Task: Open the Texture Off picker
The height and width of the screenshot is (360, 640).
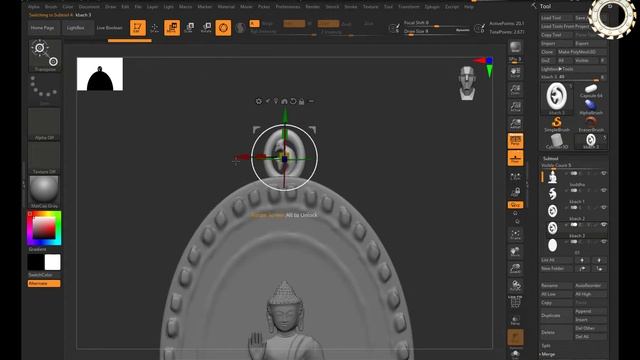Action: 44,158
